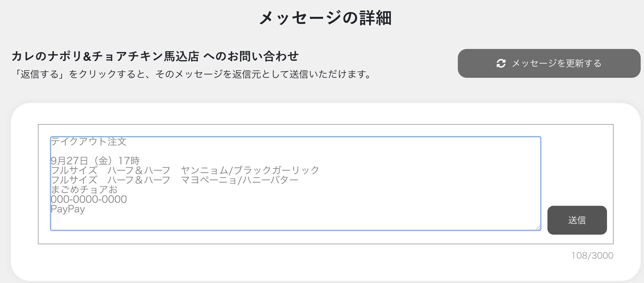Click the 000-0000-0000 phone number text

[x=89, y=199]
